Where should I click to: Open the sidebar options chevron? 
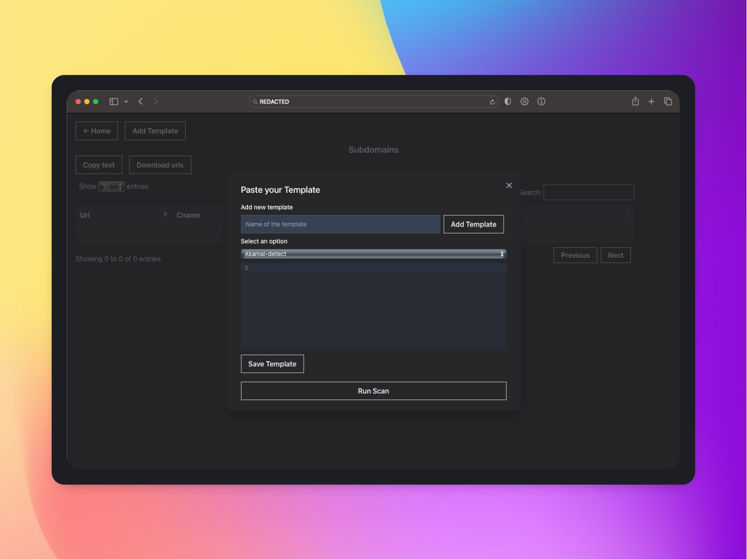pos(126,101)
